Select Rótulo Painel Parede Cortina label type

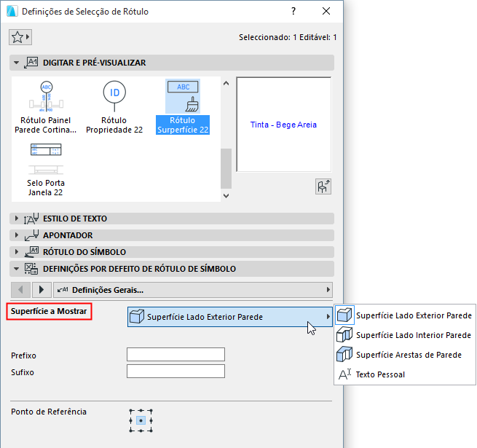(46, 107)
